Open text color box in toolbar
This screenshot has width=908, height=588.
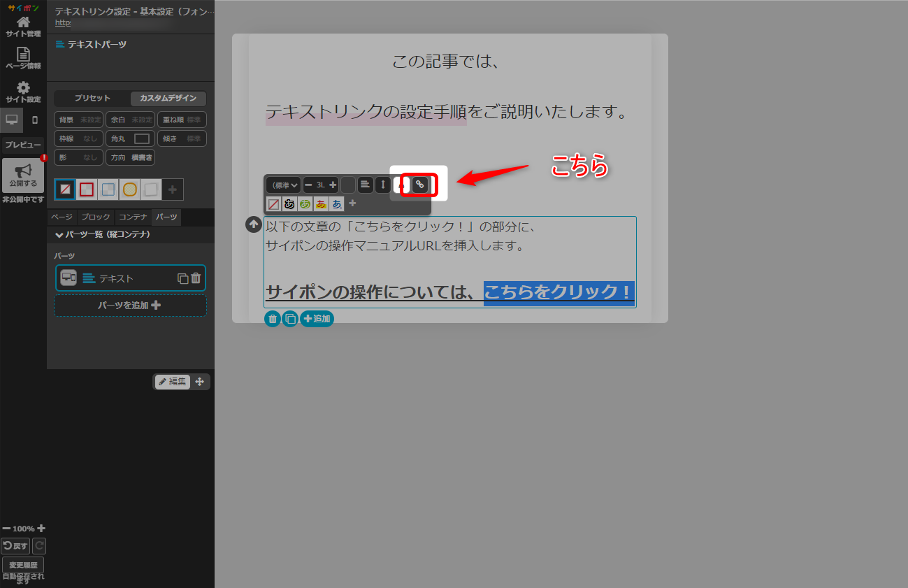[348, 185]
